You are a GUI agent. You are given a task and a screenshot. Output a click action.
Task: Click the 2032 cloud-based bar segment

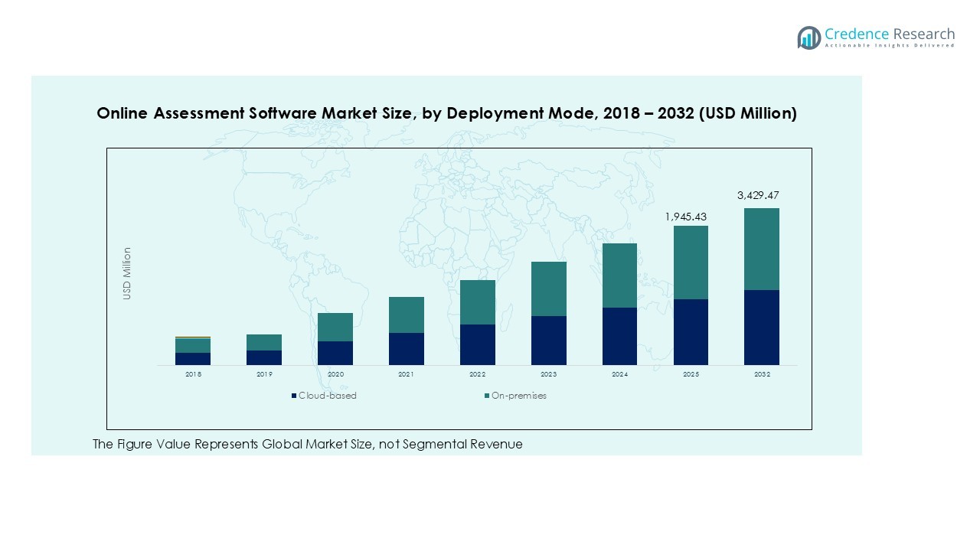(x=762, y=327)
